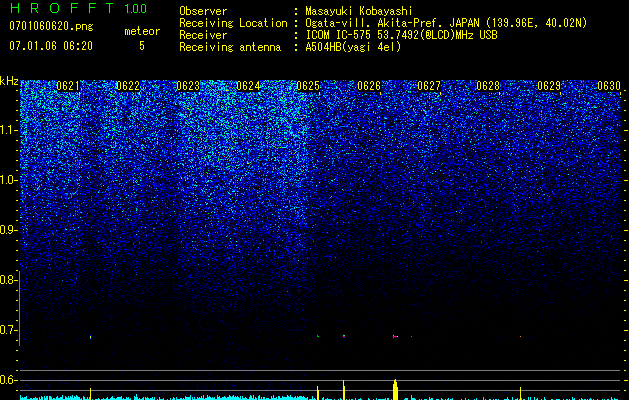This screenshot has width=629, height=400.
Task: Click the 0.9 frequency axis label
Action: [x=8, y=230]
